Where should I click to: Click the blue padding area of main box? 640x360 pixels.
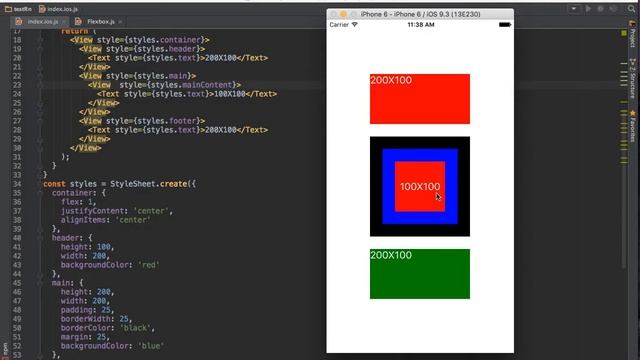click(420, 156)
